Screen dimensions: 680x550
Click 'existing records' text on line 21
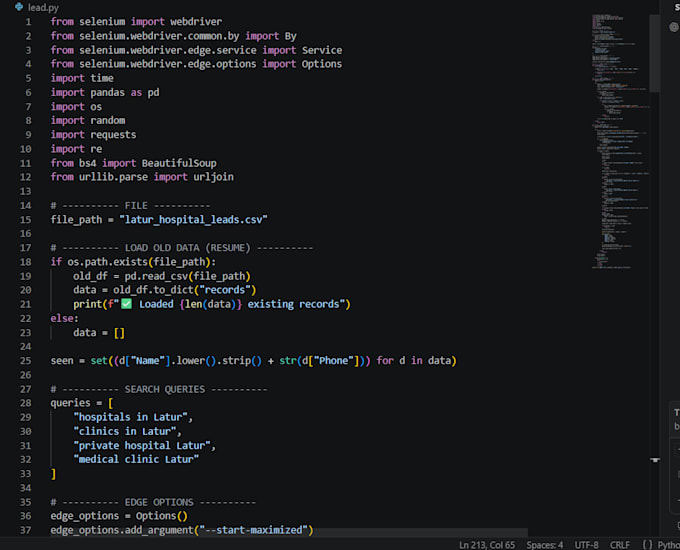293,304
